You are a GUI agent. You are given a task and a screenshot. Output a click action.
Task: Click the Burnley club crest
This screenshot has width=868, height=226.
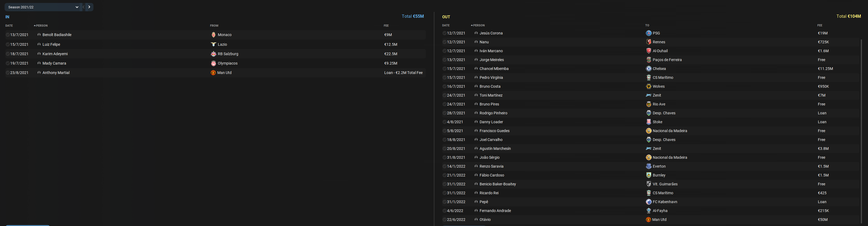(x=649, y=175)
